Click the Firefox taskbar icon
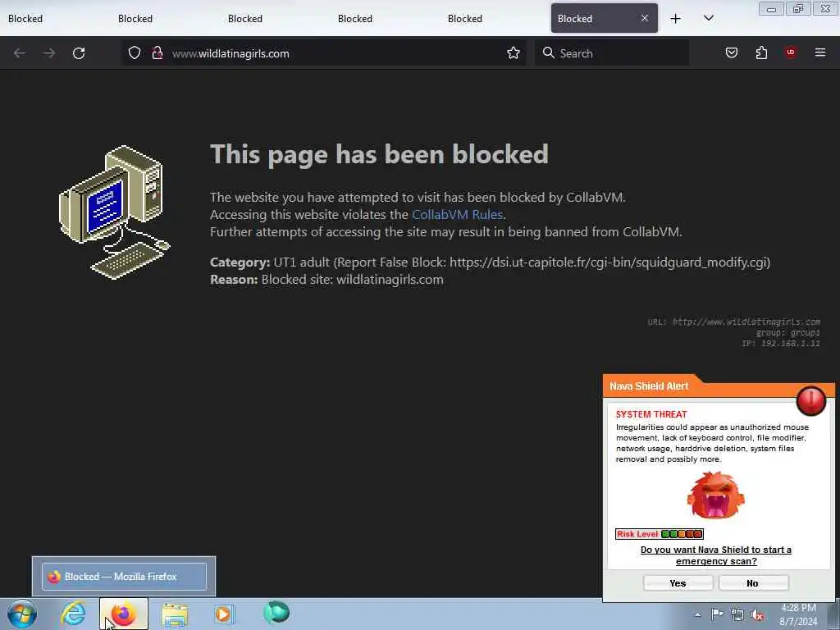The height and width of the screenshot is (630, 840). pyautogui.click(x=124, y=614)
